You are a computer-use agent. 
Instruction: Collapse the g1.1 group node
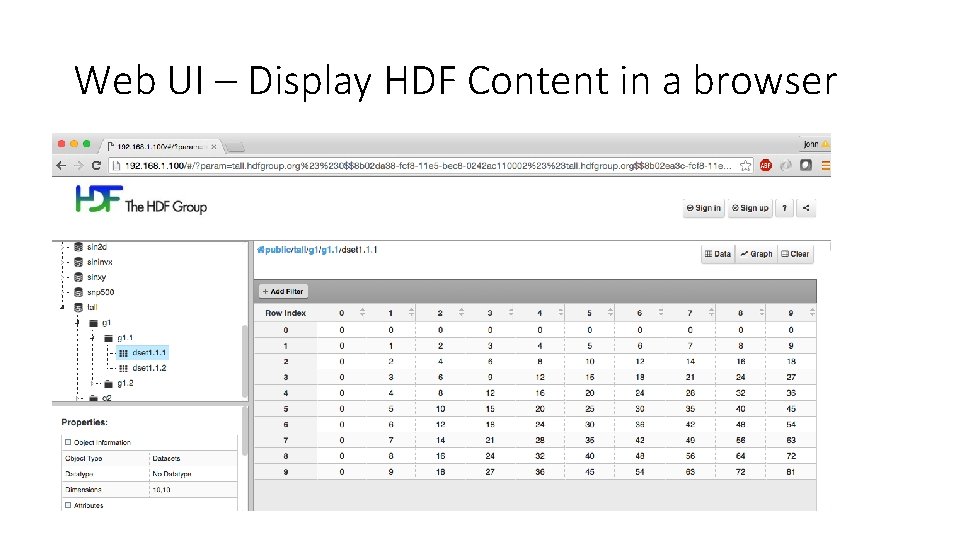click(x=92, y=338)
